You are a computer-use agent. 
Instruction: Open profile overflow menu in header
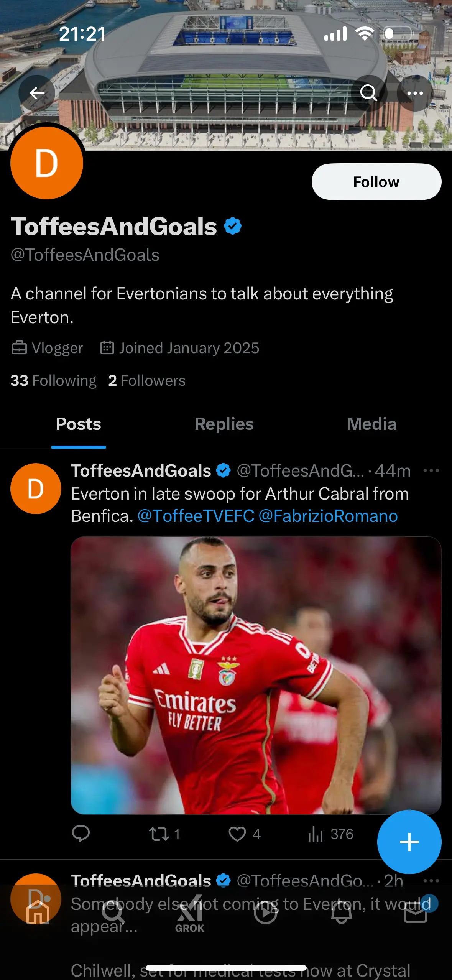coord(415,93)
